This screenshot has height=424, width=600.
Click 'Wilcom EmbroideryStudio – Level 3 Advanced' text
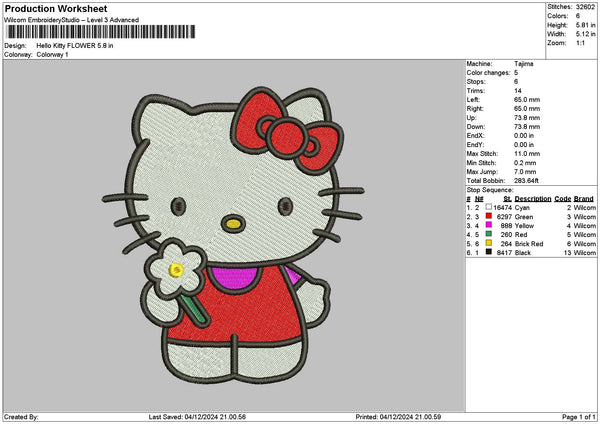point(72,20)
